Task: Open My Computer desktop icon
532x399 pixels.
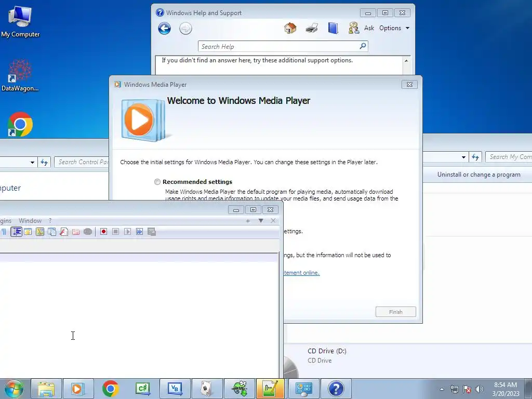Action: coord(20,21)
